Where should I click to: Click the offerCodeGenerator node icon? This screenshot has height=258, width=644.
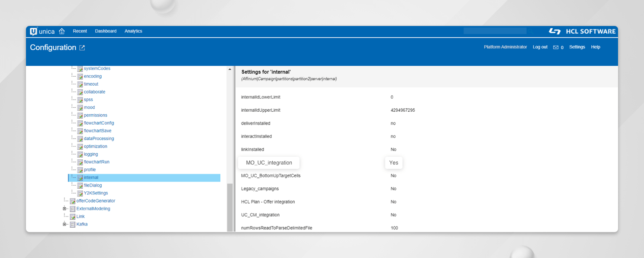coord(73,201)
